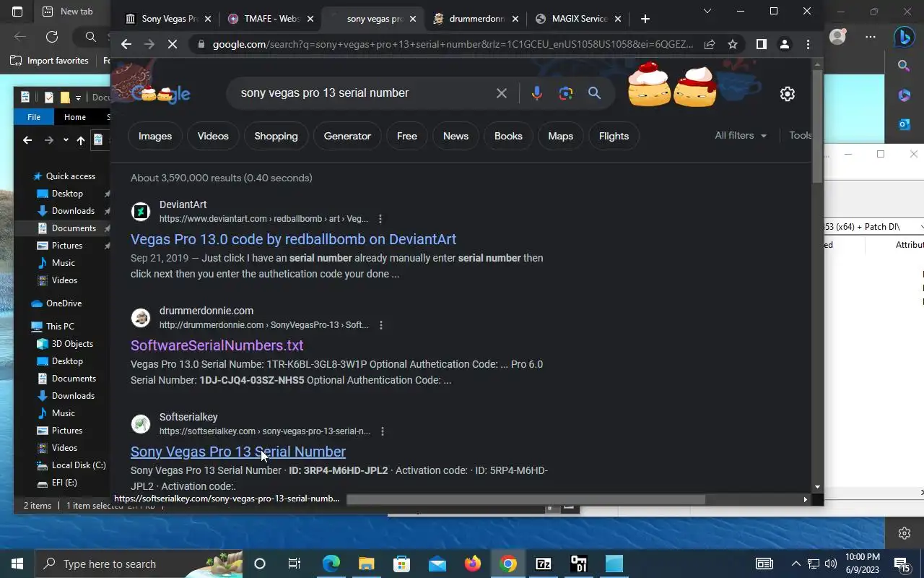Image resolution: width=924 pixels, height=578 pixels.
Task: Open notification center on the taskbar
Action: (902, 564)
